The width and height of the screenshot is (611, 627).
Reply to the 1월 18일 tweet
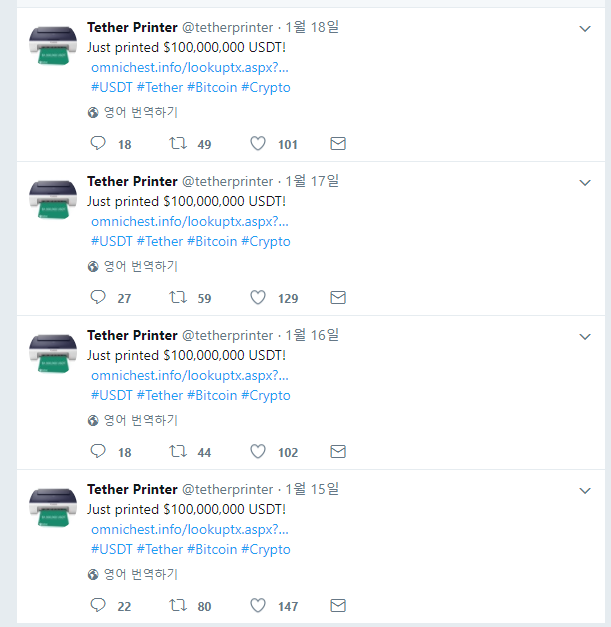98,143
